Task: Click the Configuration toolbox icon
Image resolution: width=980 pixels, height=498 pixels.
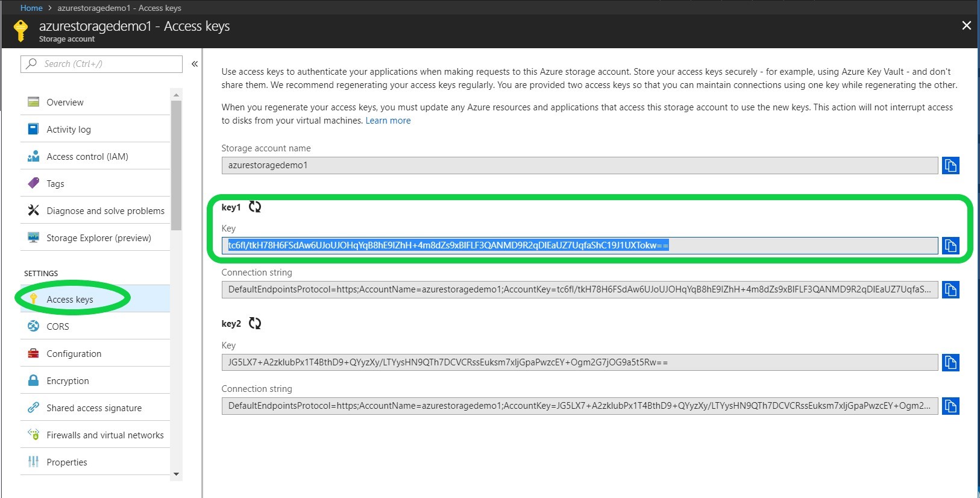Action: tap(34, 353)
